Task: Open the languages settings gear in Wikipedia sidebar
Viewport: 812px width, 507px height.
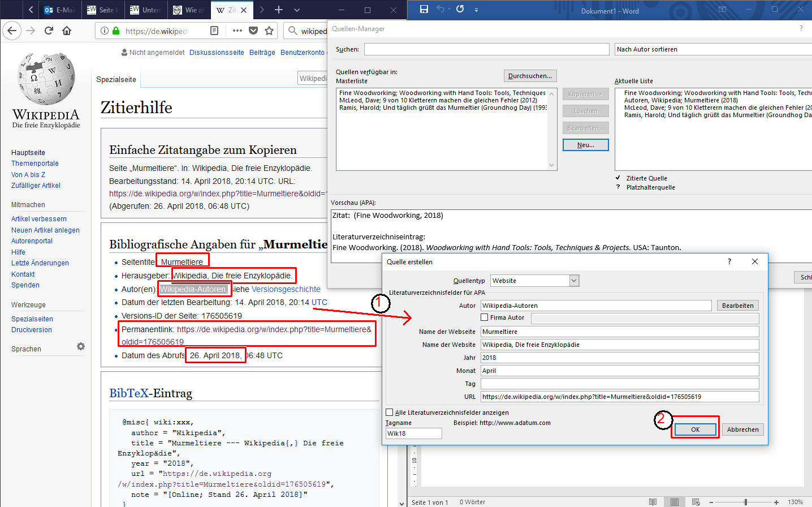Action: coord(81,346)
